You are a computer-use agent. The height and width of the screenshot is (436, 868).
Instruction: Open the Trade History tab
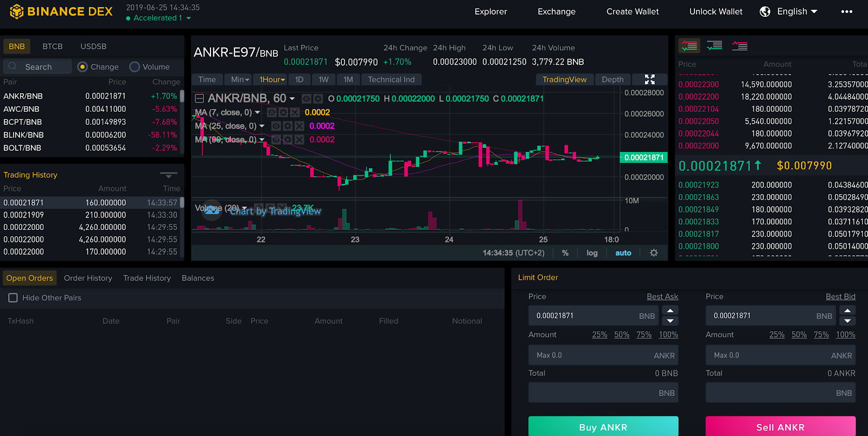[147, 278]
